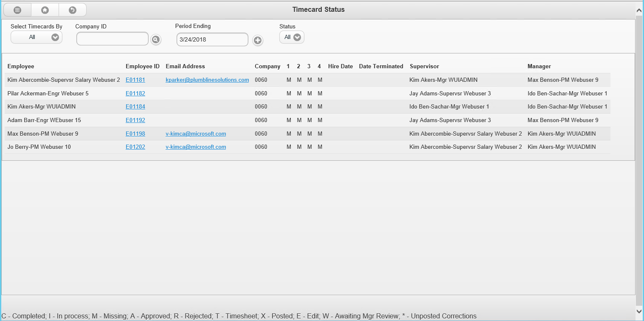This screenshot has height=321, width=644.
Task: Click week 4 status M for Jo Berry
Action: coord(320,147)
